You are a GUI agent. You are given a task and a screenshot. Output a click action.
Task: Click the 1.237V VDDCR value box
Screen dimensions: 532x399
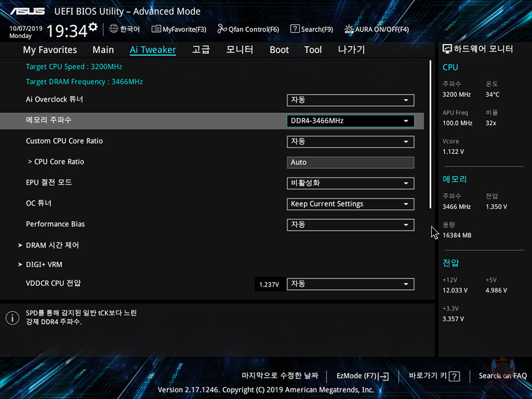pyautogui.click(x=269, y=284)
